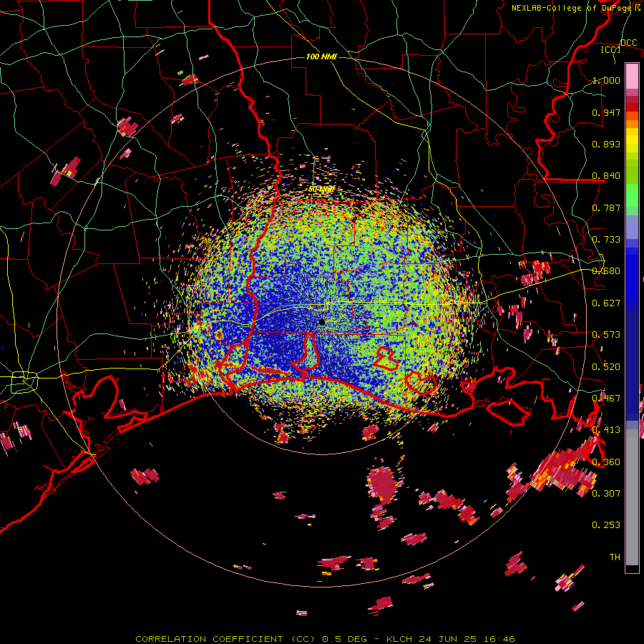
Task: Click the 0.253 scale value
Action: pyautogui.click(x=606, y=525)
